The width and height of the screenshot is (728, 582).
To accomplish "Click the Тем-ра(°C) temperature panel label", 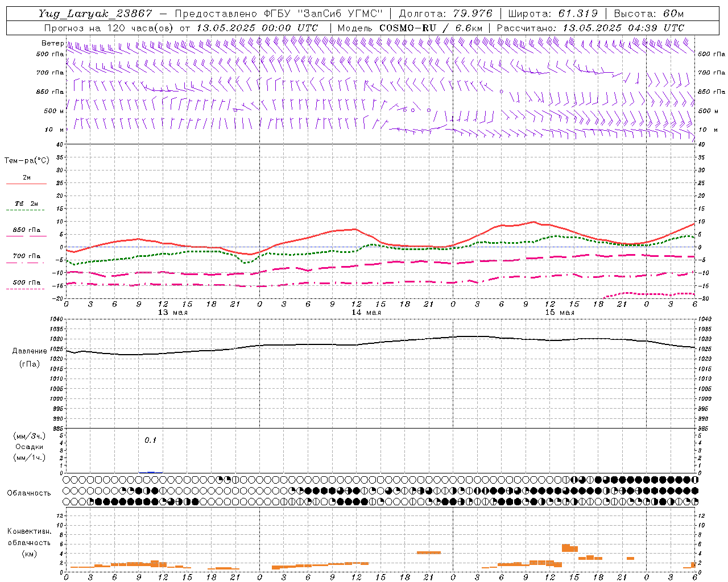I will click(27, 161).
